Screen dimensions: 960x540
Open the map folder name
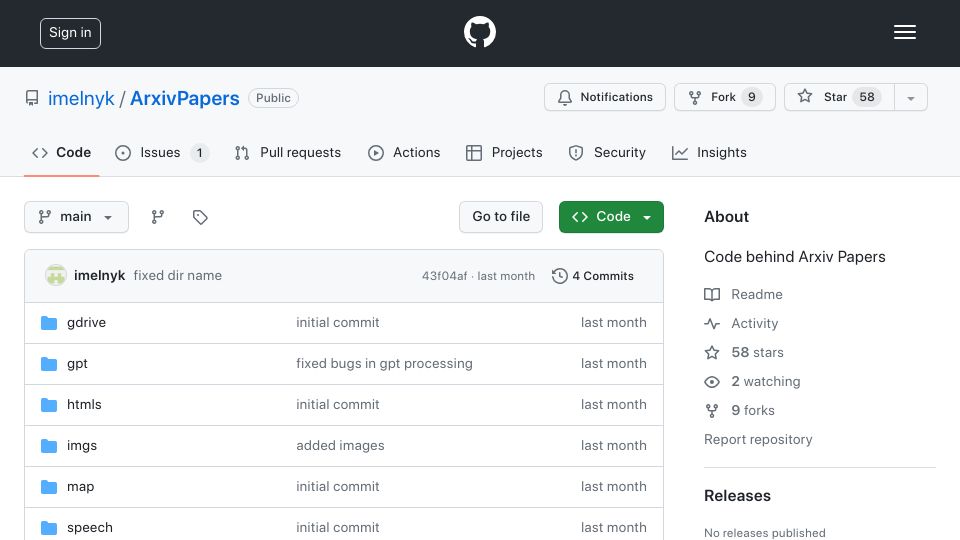[80, 487]
